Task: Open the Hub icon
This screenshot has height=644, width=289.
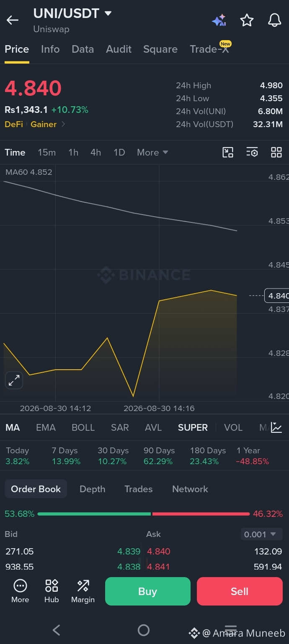Action: pyautogui.click(x=52, y=591)
